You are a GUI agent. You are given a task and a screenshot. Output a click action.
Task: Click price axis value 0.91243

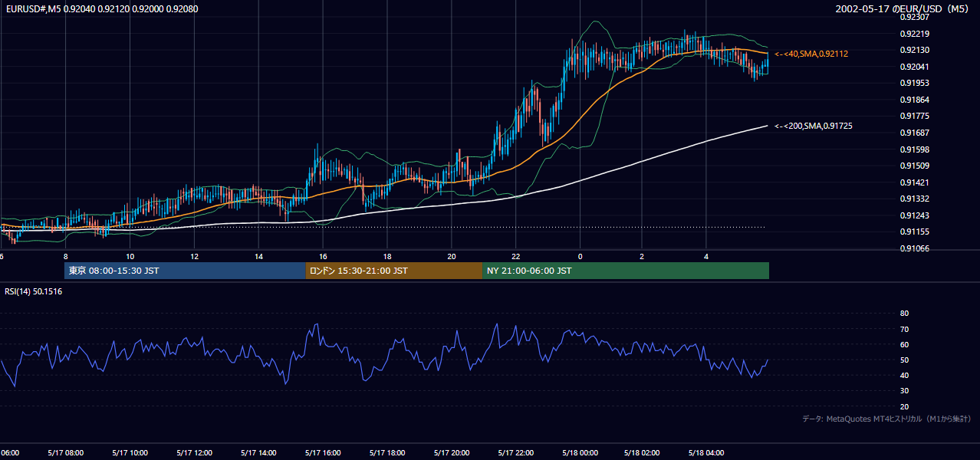915,215
